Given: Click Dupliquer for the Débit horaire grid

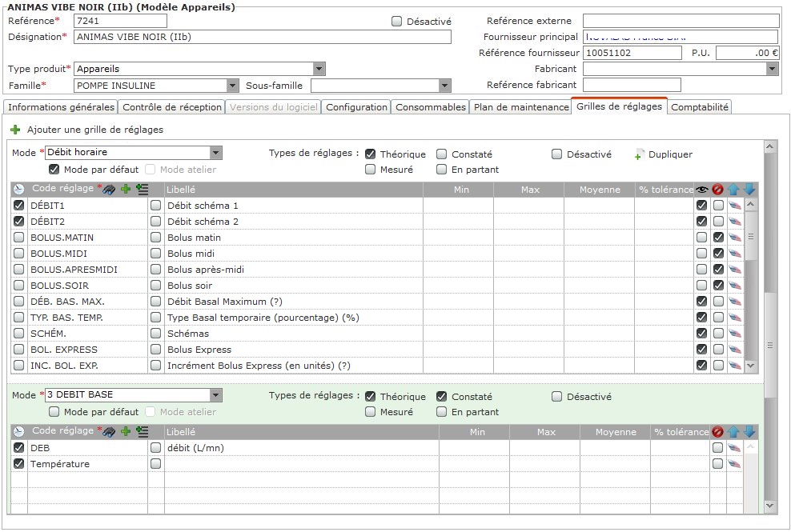Looking at the screenshot, I should pos(664,154).
